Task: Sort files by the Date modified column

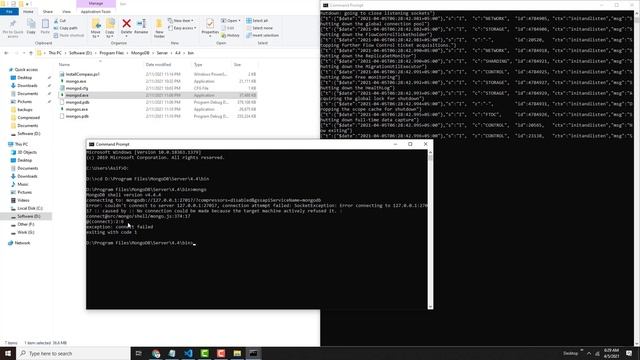Action: (x=158, y=64)
